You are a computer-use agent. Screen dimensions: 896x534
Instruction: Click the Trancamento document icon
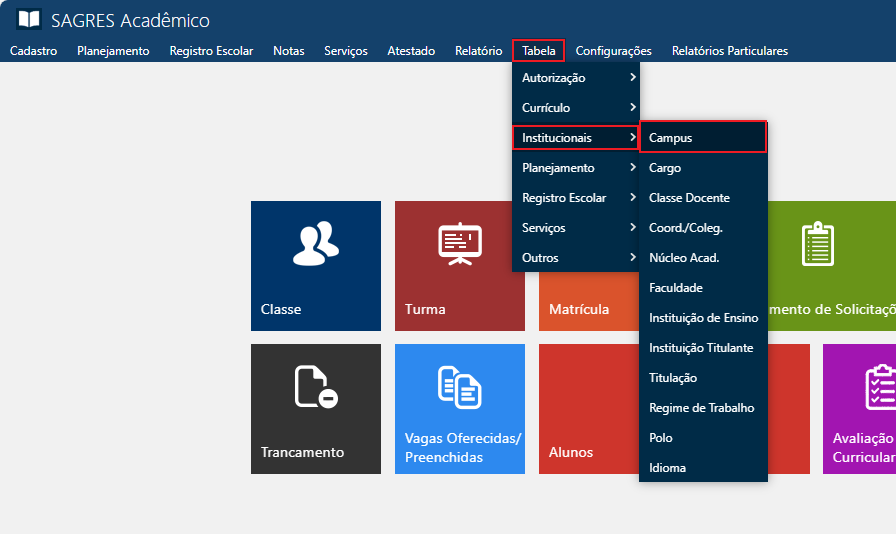click(x=315, y=387)
